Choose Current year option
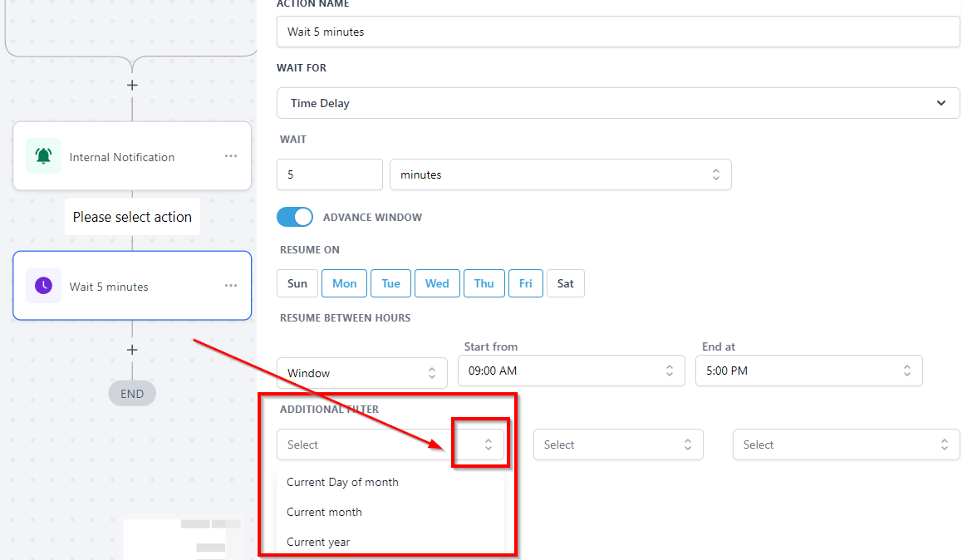 (x=390, y=542)
